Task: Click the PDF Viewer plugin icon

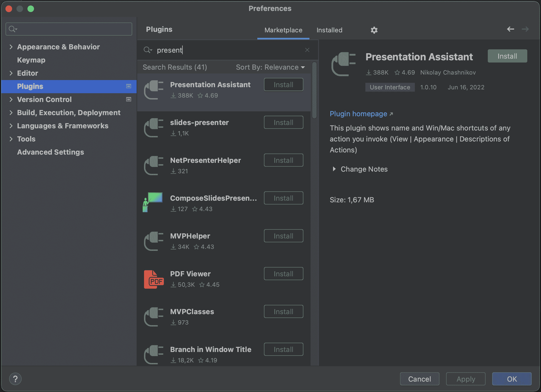Action: (154, 279)
